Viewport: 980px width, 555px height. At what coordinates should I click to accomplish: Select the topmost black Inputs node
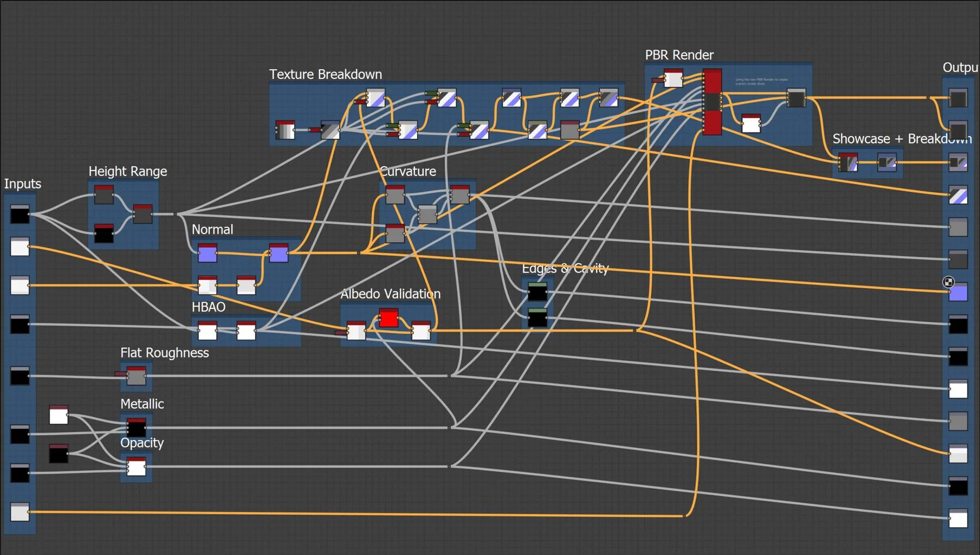tap(20, 214)
